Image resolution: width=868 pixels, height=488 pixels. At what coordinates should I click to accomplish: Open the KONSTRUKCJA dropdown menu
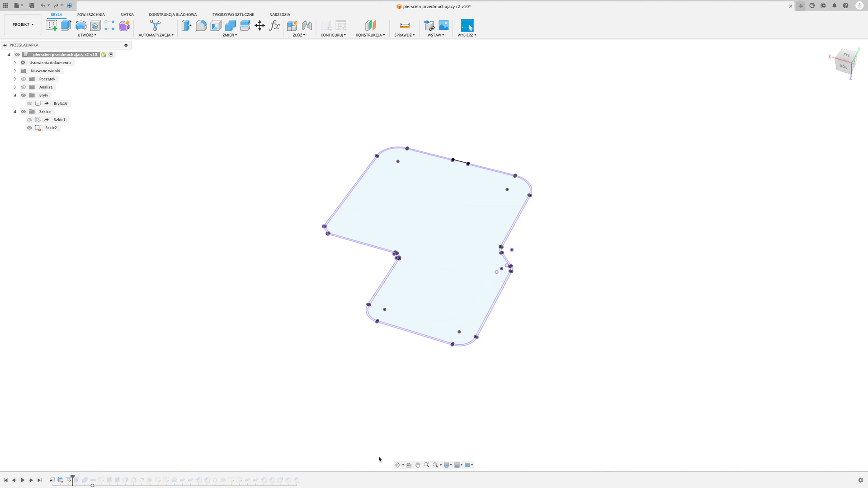coord(370,35)
